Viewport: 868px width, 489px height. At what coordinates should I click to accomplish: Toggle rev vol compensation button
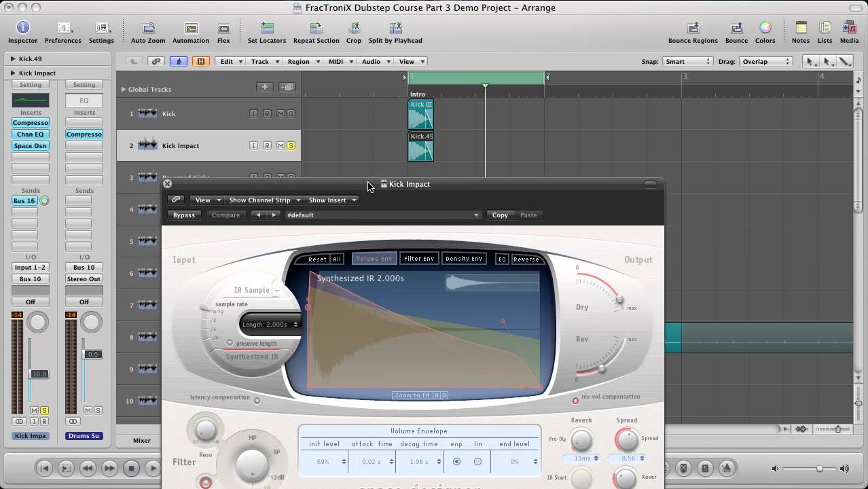[575, 401]
